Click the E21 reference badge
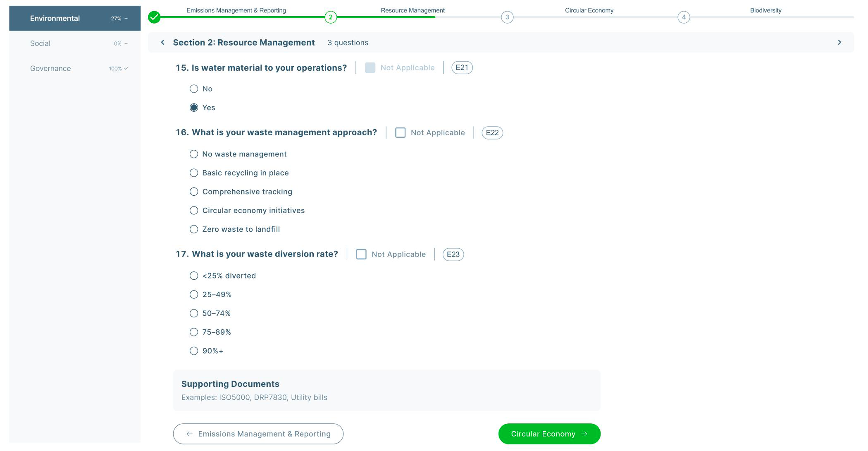868x451 pixels. 462,67
